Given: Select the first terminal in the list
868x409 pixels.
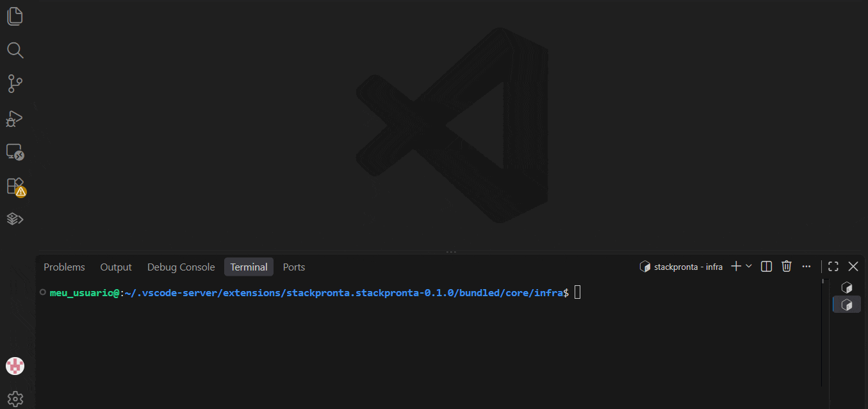Looking at the screenshot, I should 847,288.
